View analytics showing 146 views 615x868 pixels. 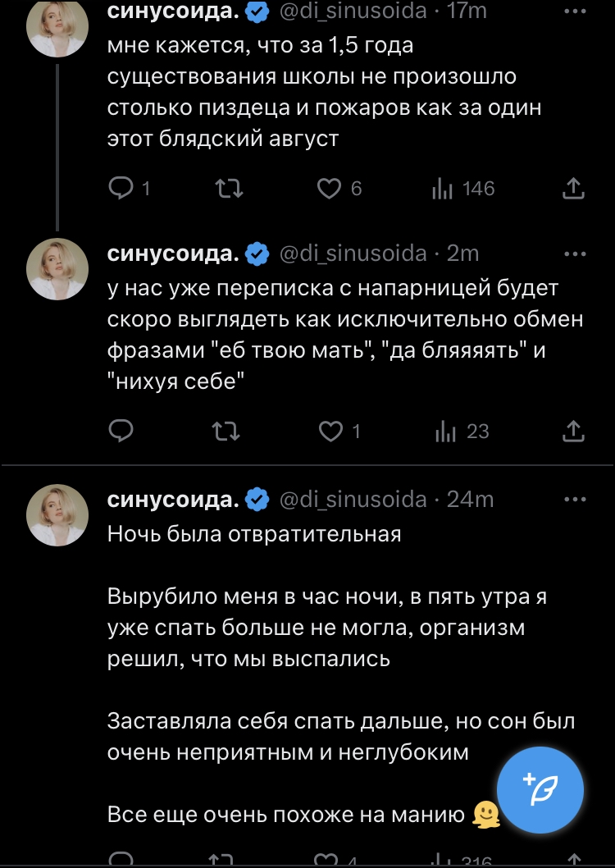coord(441,189)
